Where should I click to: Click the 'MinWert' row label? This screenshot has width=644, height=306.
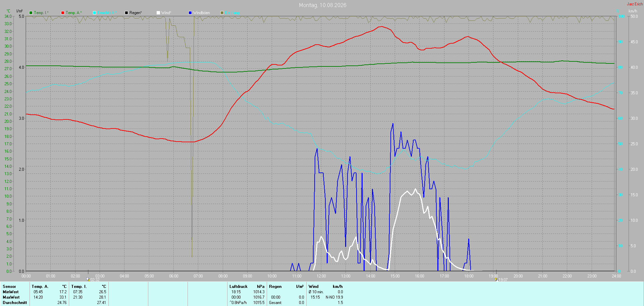click(x=11, y=292)
